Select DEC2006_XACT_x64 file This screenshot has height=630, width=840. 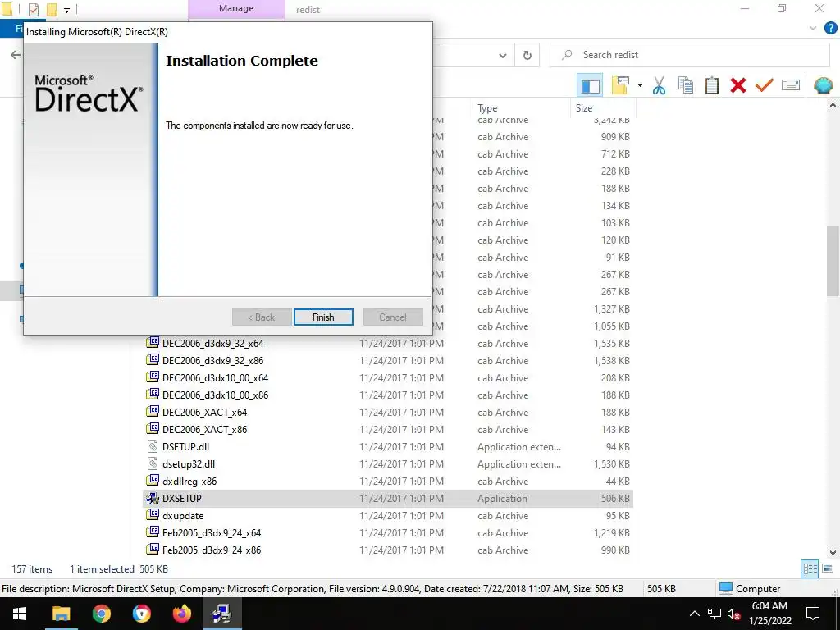[x=388, y=412]
